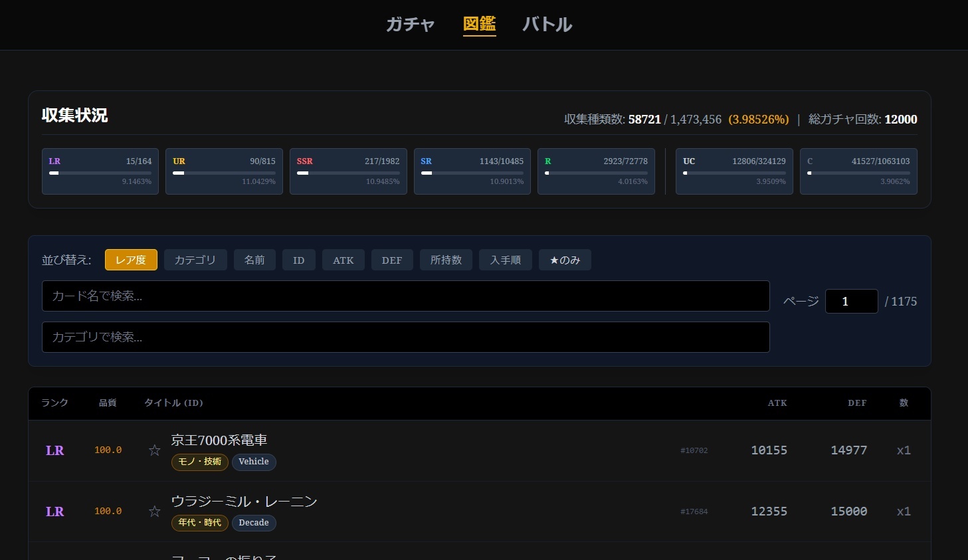The image size is (968, 560).
Task: Select the SSR collection progress card
Action: (348, 171)
